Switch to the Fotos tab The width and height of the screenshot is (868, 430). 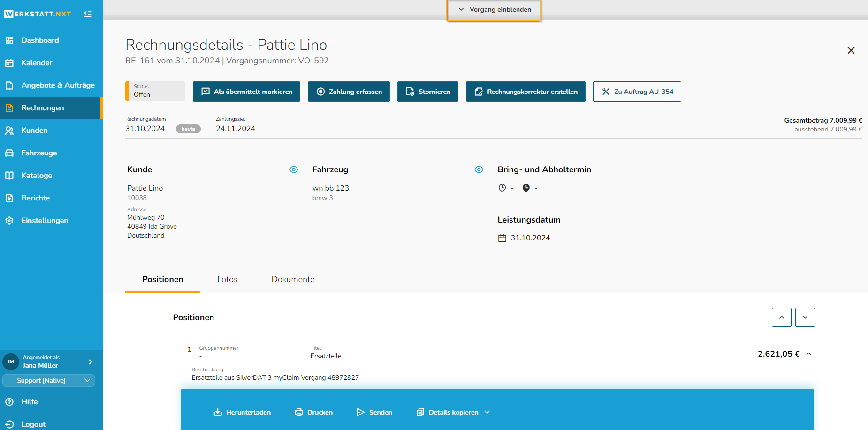[228, 280]
